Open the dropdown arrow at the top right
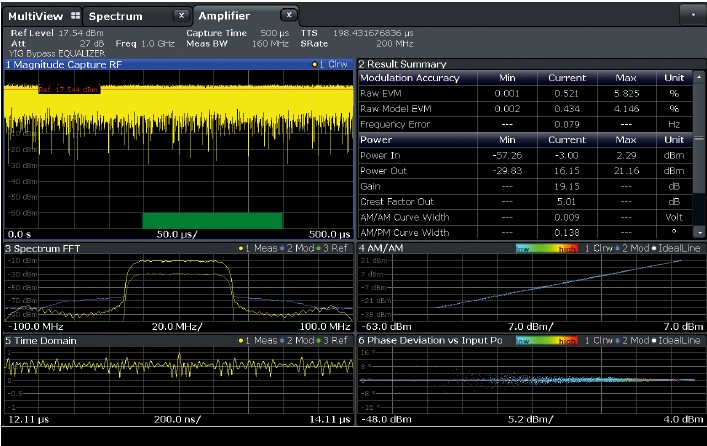The width and height of the screenshot is (707, 446). coord(692,16)
